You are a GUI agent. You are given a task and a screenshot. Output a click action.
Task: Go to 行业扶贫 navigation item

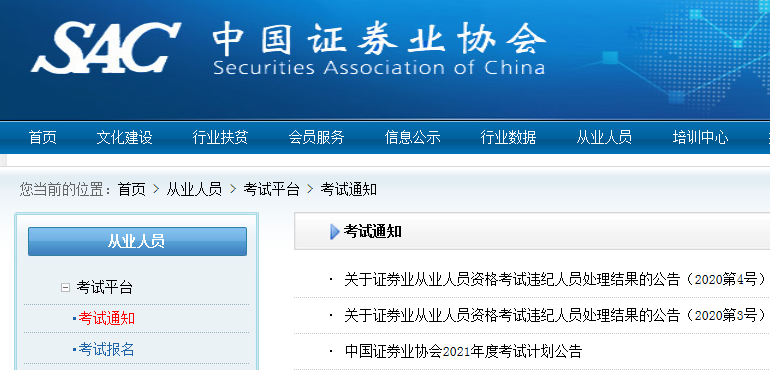tap(220, 138)
